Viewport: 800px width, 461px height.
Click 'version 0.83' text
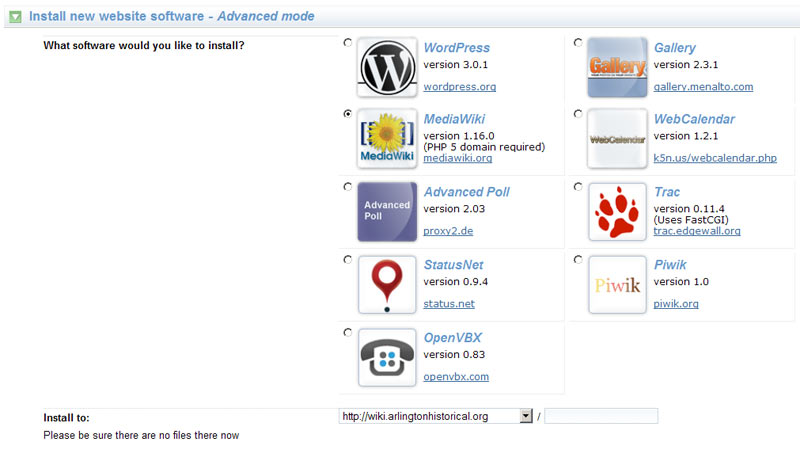coord(454,355)
